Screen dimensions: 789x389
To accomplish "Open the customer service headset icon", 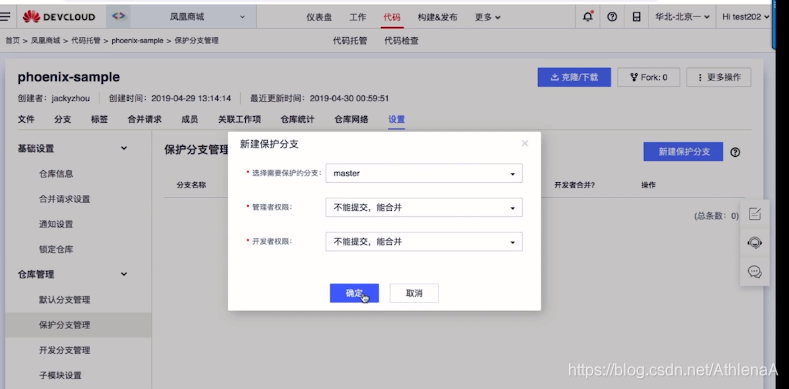I will (754, 243).
